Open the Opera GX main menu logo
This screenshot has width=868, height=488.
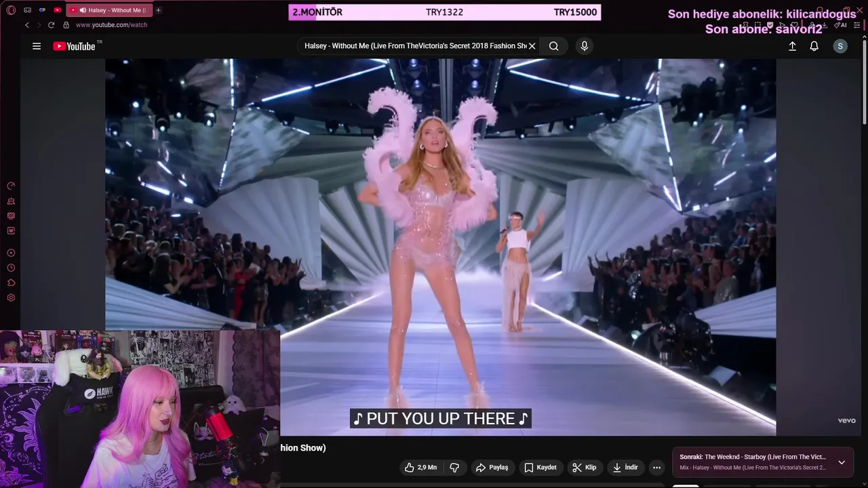11,10
